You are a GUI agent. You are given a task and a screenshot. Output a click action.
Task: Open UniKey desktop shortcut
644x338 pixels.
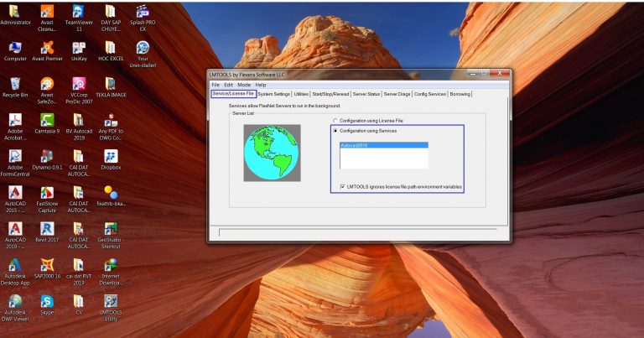click(x=79, y=50)
